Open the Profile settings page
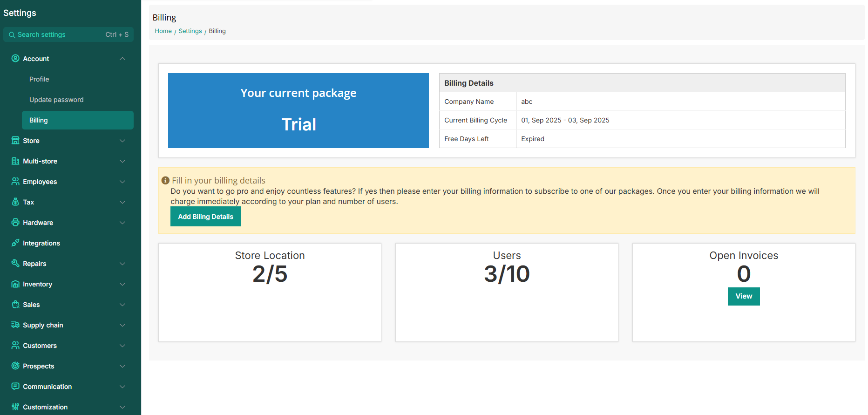Viewport: 868px width, 415px height. coord(39,79)
